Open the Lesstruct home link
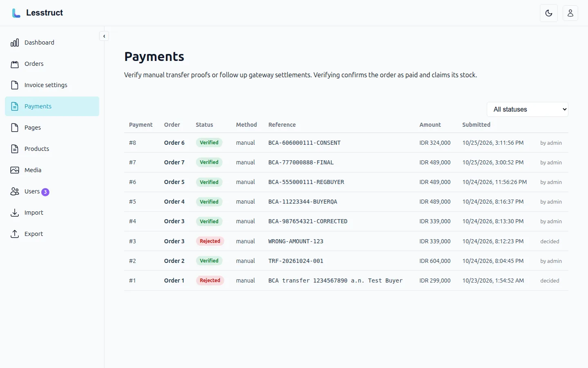This screenshot has width=588, height=368. (37, 13)
